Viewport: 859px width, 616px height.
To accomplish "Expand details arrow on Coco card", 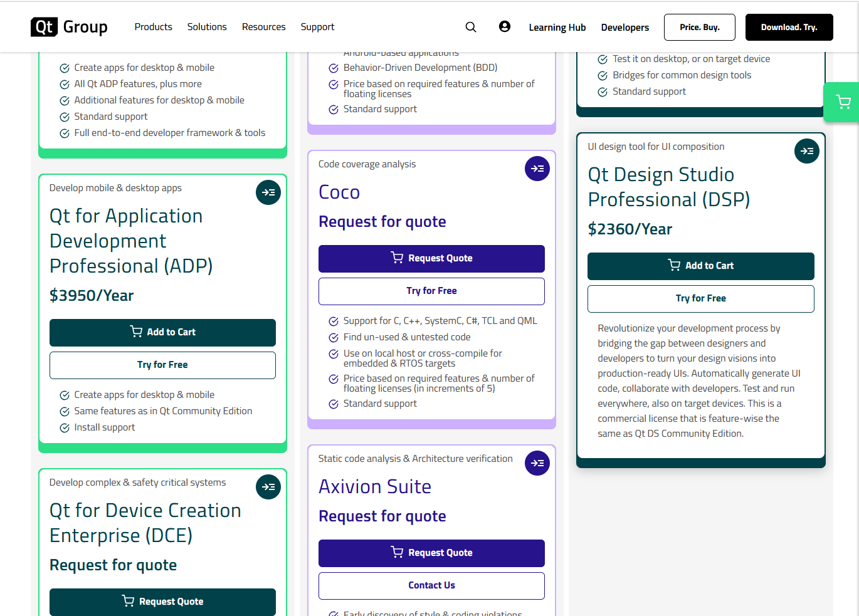I will click(x=537, y=169).
